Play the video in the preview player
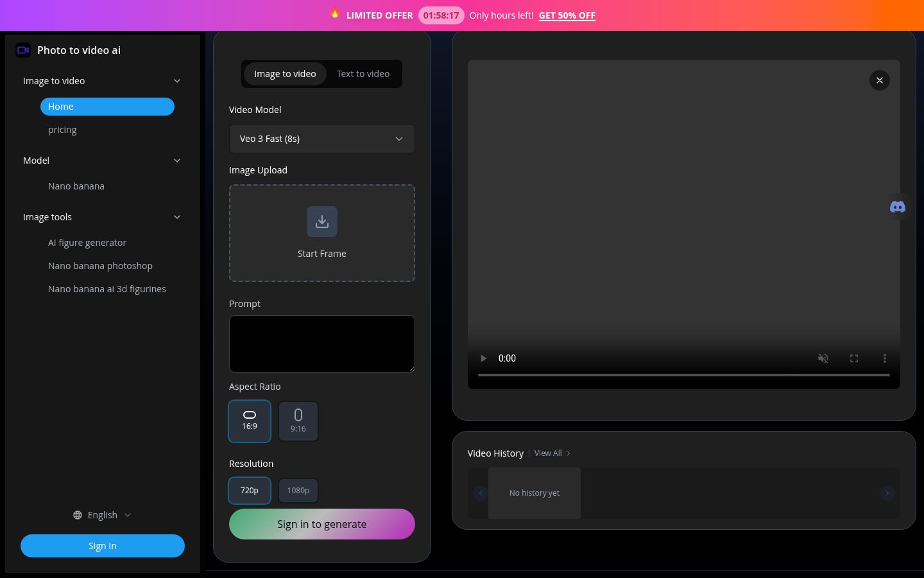The height and width of the screenshot is (578, 924). [483, 358]
